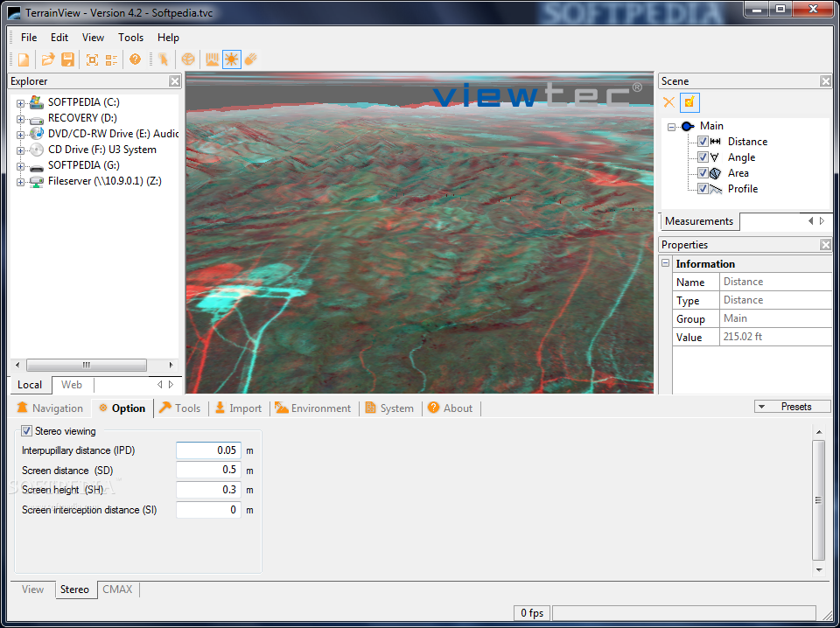Click the Explorer scrollbar right arrow

[x=171, y=365]
